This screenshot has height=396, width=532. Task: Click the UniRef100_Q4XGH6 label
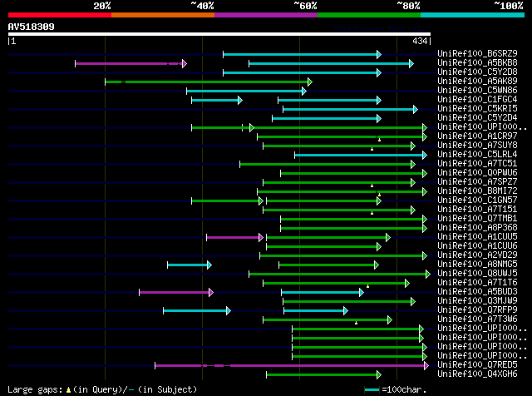pos(477,374)
